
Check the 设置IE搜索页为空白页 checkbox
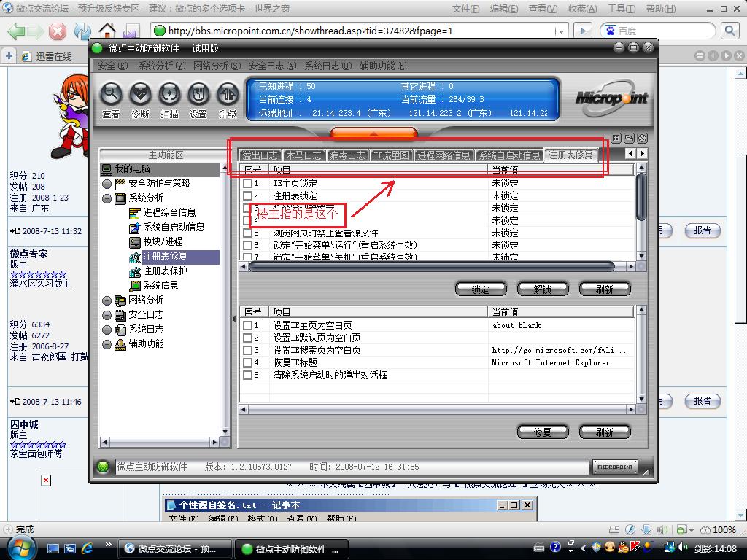[x=247, y=350]
